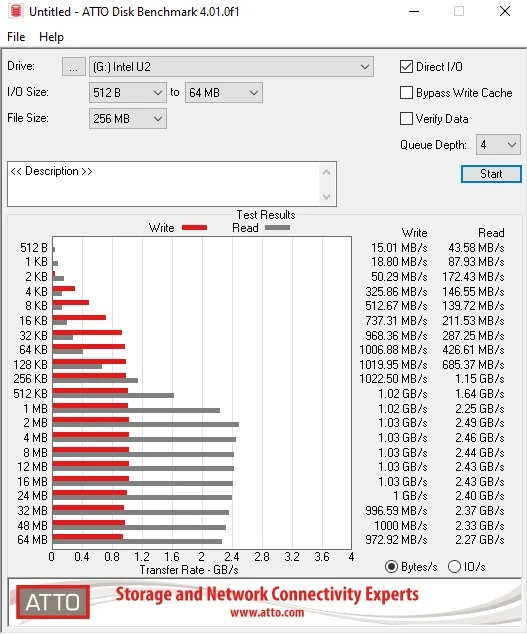
Task: Open the I/O Size end dropdown 64 MB
Action: click(x=224, y=93)
